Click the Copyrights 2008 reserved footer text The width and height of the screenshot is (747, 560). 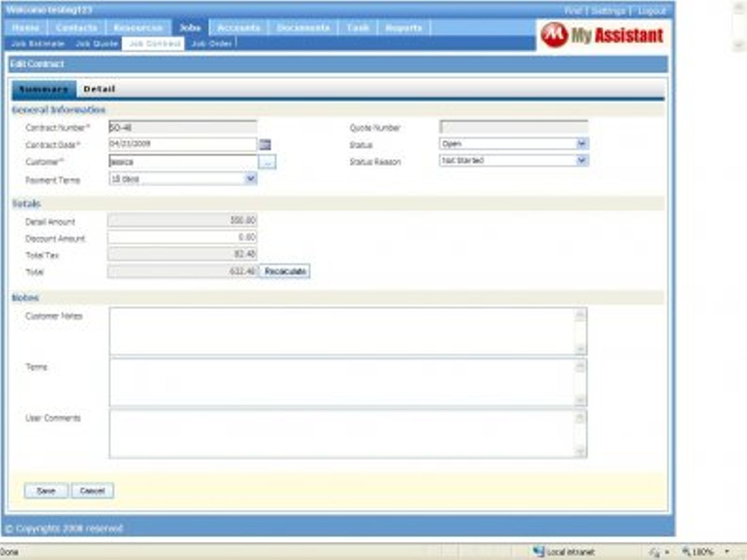(64, 528)
